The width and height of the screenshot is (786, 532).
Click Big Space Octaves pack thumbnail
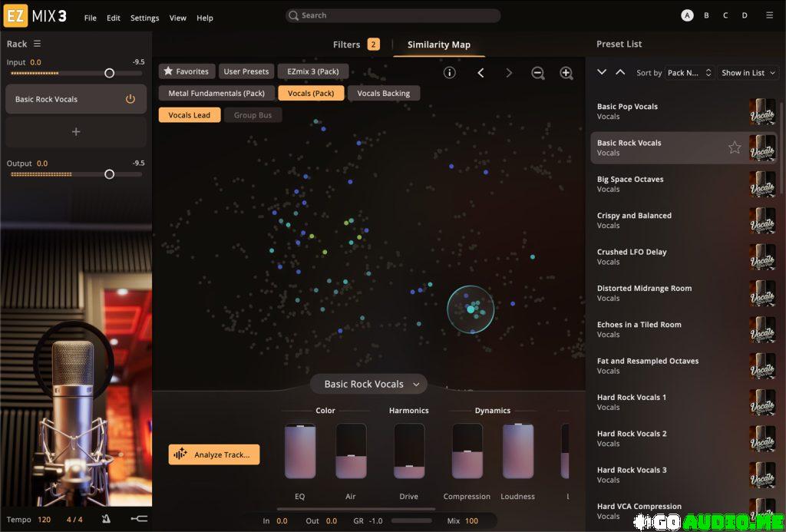tap(762, 184)
